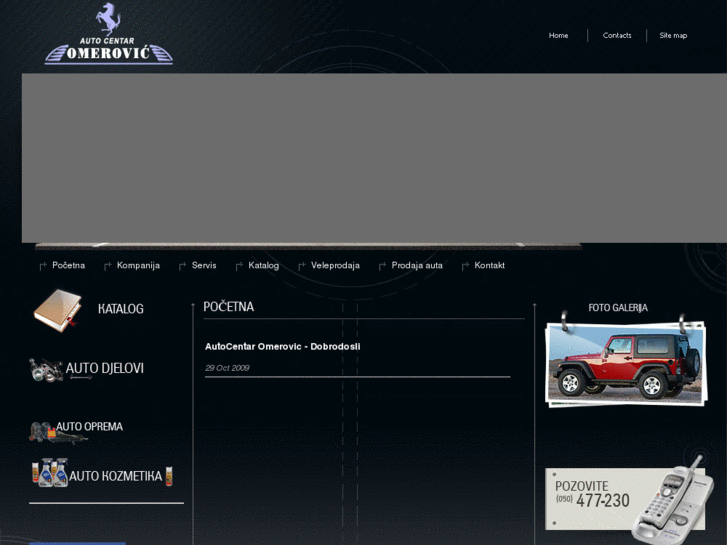Click the arrow icon beside Početna
The height and width of the screenshot is (545, 727).
[x=43, y=266]
